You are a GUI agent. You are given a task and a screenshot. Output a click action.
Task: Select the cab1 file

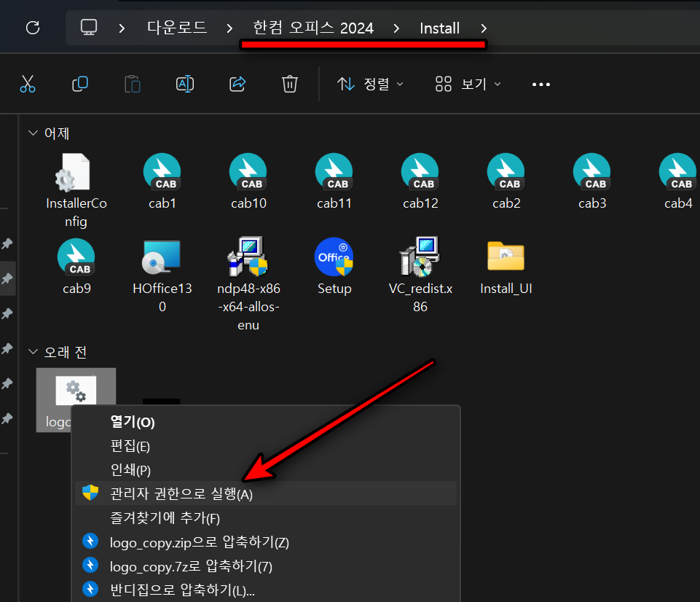[x=162, y=181]
